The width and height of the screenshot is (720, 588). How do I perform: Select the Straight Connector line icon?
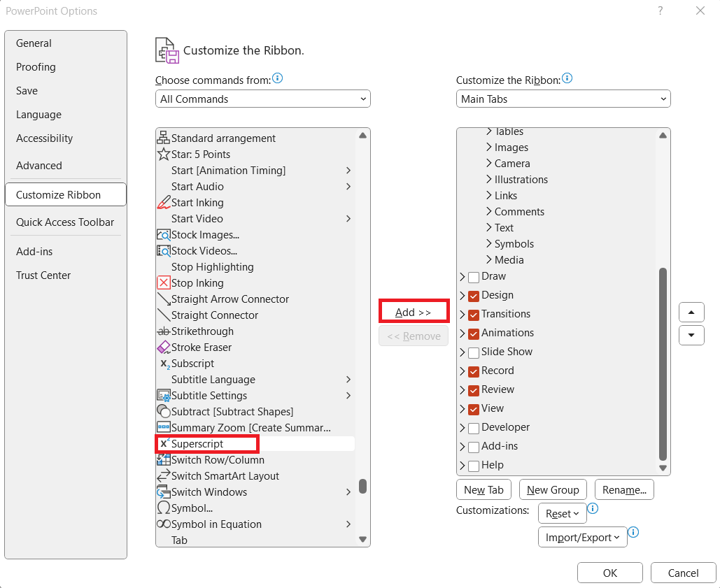pos(164,315)
